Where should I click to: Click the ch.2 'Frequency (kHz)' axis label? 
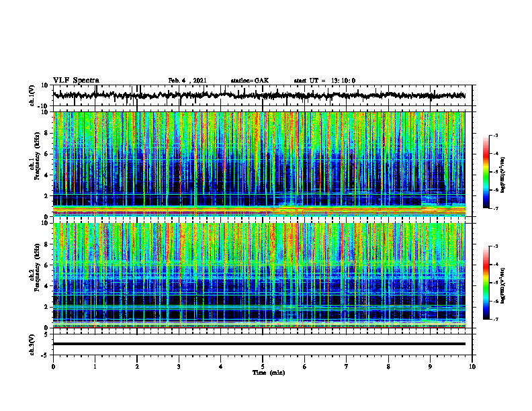coord(37,267)
